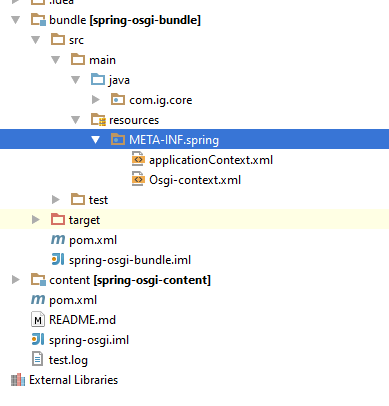Click the spring-osgi-bundle.iml file icon
The image size is (389, 406).
pyautogui.click(x=58, y=259)
